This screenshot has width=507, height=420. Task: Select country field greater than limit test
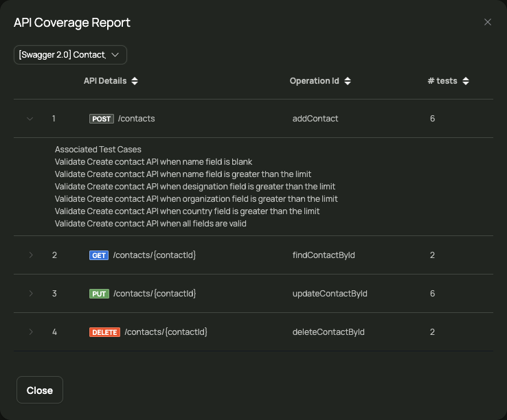[x=187, y=211]
